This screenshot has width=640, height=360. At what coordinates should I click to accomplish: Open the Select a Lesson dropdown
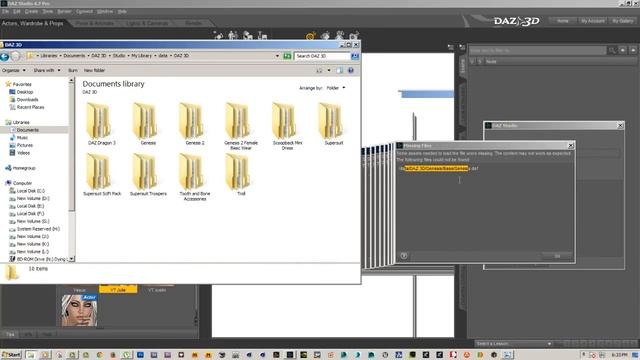tap(513, 344)
